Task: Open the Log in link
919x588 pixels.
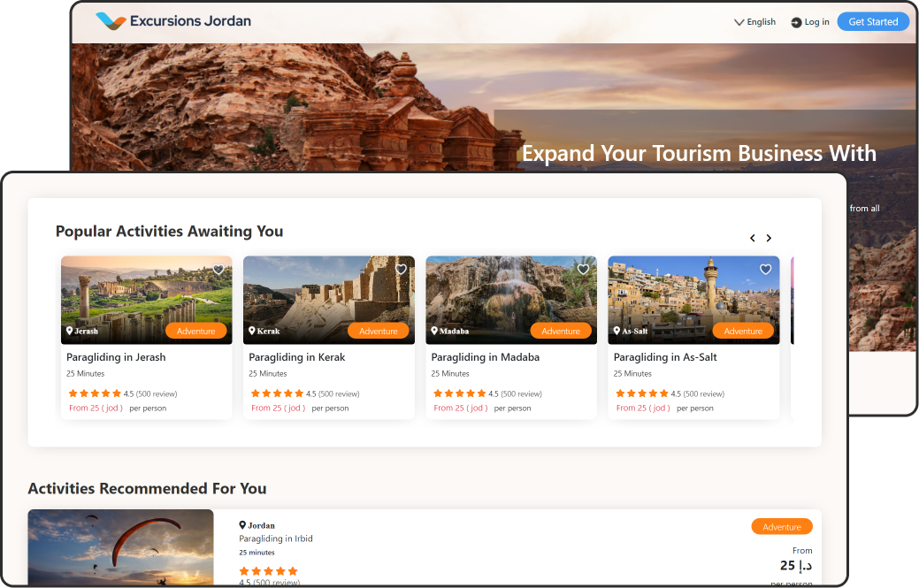Action: tap(816, 22)
